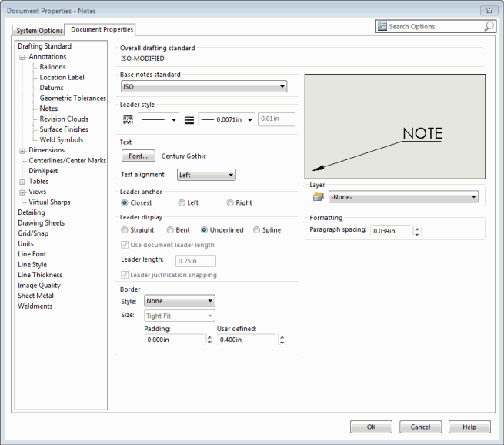Click the Padding 0.000in field
This screenshot has height=445, width=504.
(174, 340)
